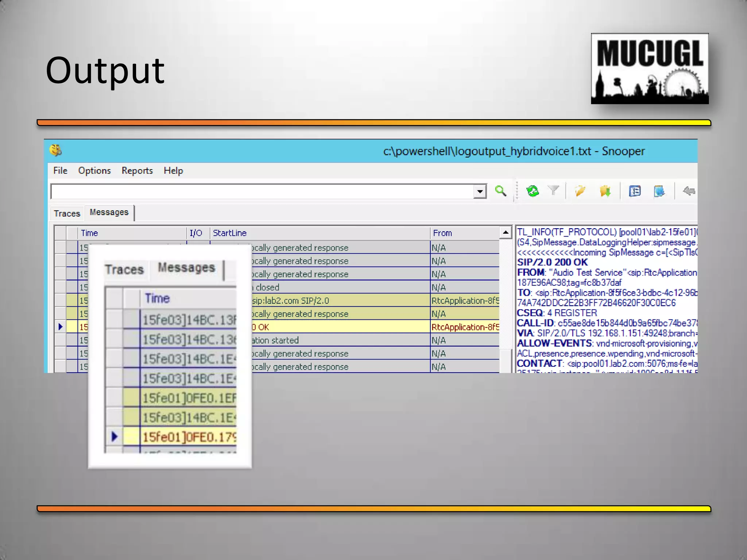The image size is (747, 560).
Task: Expand the search box dropdown arrow
Action: pos(480,191)
